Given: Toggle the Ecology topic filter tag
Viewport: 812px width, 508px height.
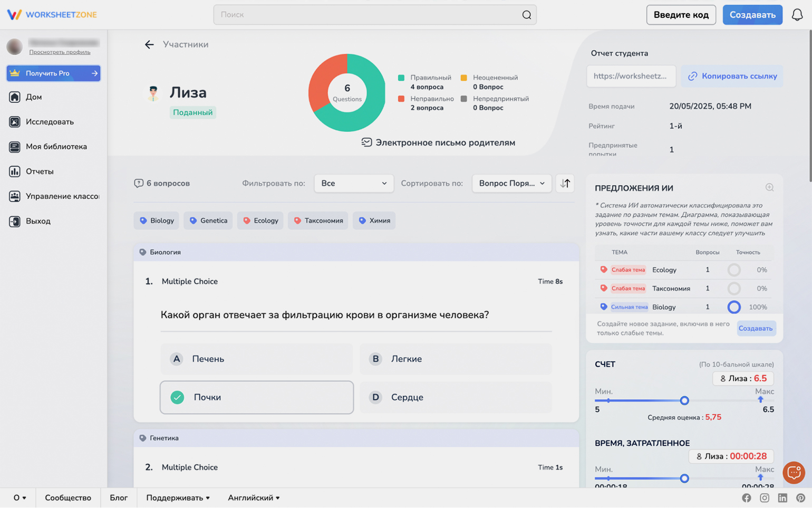Looking at the screenshot, I should point(260,221).
